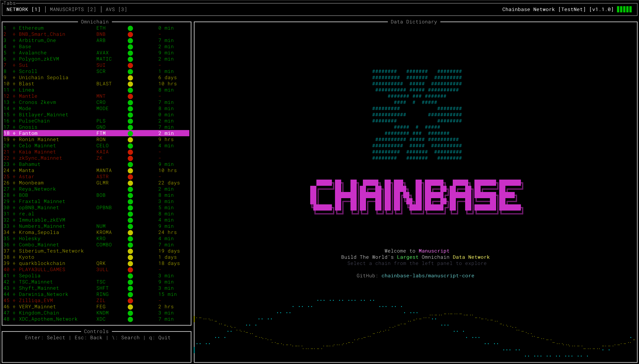Click the green status dot for Arbitrum_One
The image size is (639, 364).
coord(130,40)
